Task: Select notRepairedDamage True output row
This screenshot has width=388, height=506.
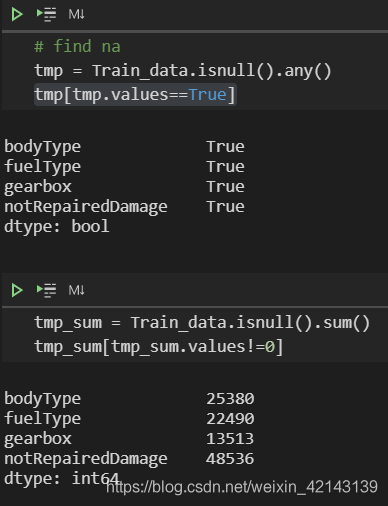Action: coord(124,207)
